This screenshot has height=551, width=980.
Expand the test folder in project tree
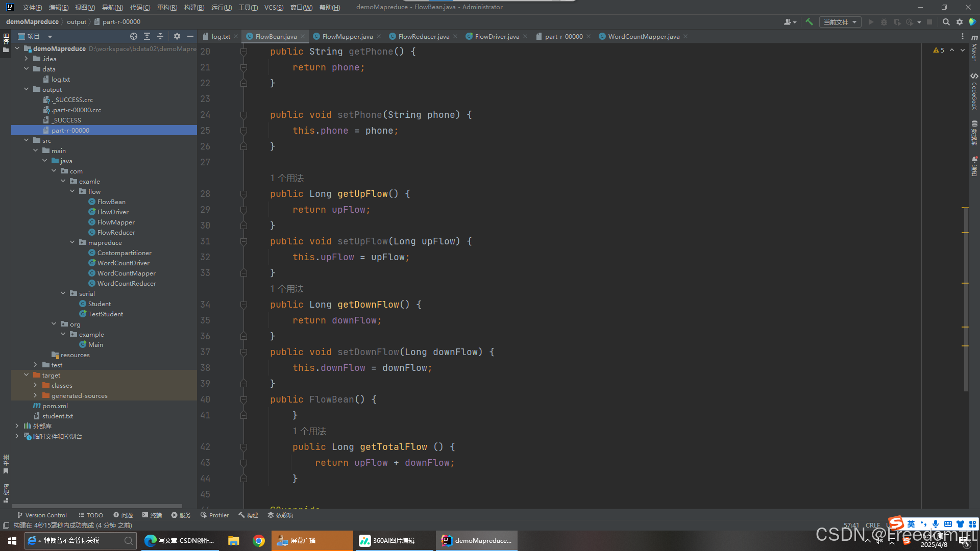point(35,365)
